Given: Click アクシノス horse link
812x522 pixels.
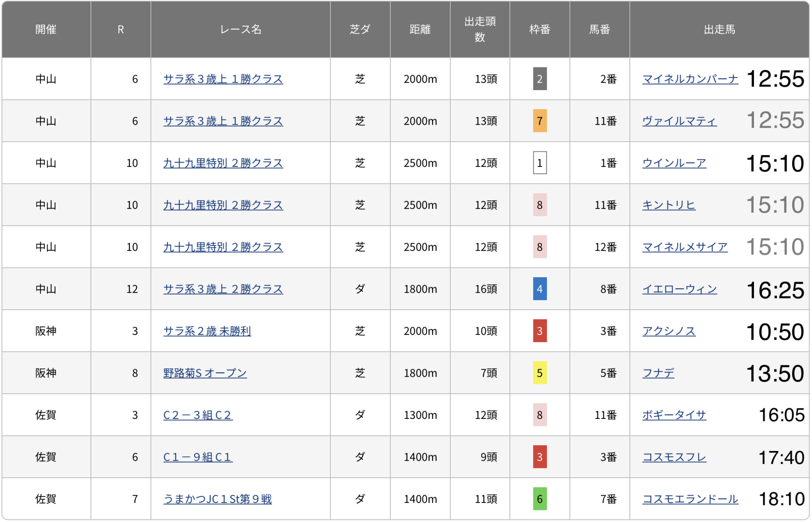Looking at the screenshot, I should pyautogui.click(x=668, y=331).
